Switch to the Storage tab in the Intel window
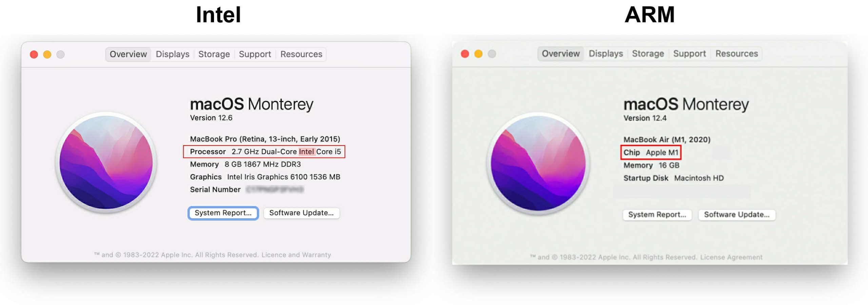The height and width of the screenshot is (305, 868). tap(214, 54)
